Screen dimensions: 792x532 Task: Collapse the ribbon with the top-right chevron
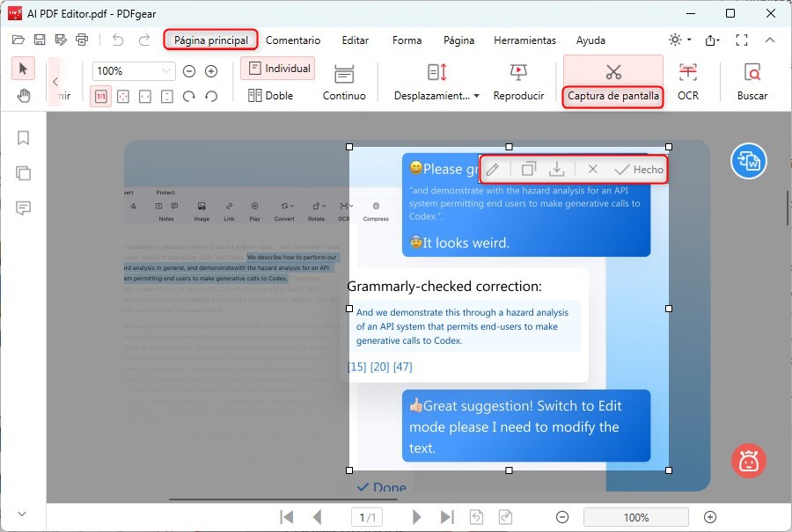(772, 40)
